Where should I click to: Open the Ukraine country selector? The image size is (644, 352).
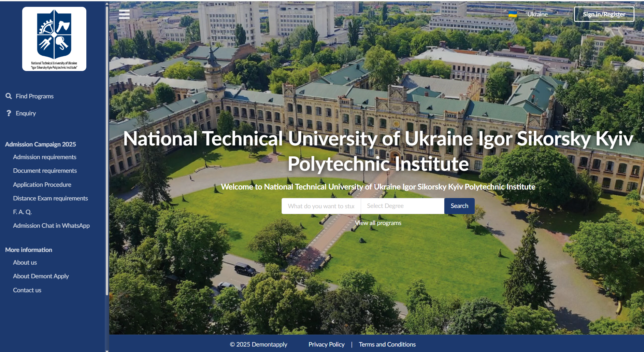(537, 14)
